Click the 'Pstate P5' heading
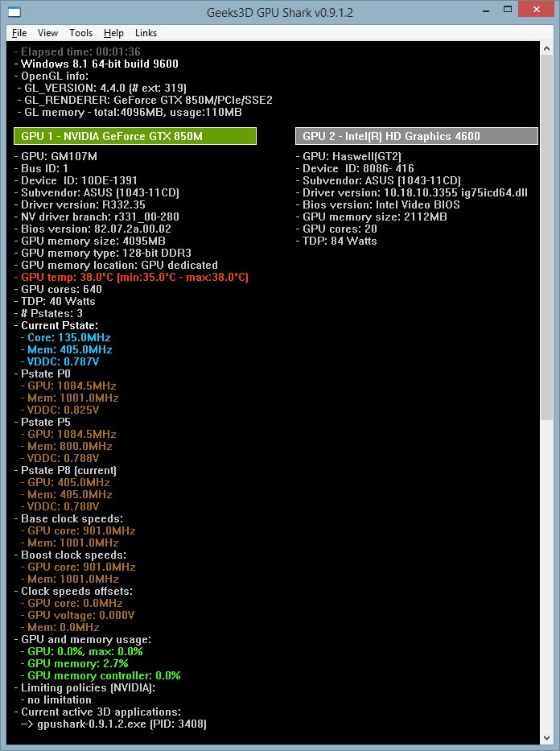This screenshot has width=560, height=751. pyautogui.click(x=42, y=422)
